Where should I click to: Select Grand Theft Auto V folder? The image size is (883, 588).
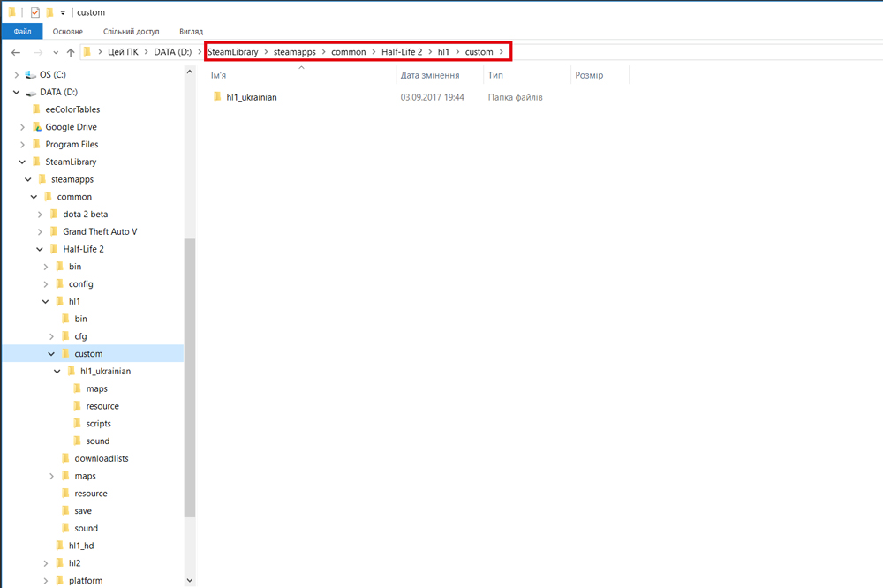coord(100,231)
